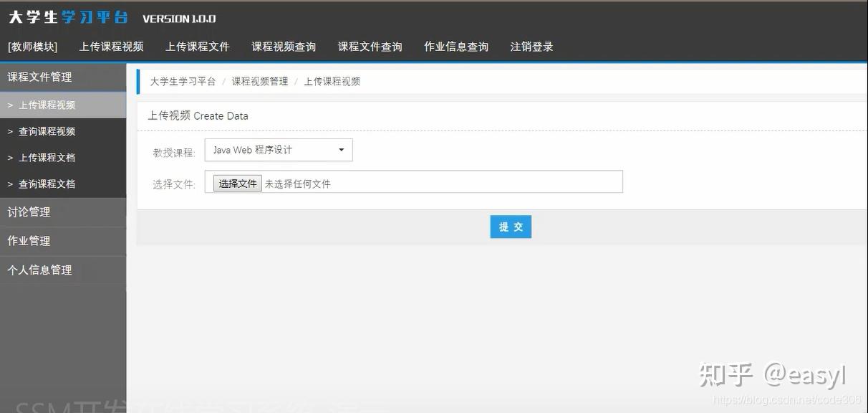
Task: Click 注销登录 to log out
Action: coord(532,46)
